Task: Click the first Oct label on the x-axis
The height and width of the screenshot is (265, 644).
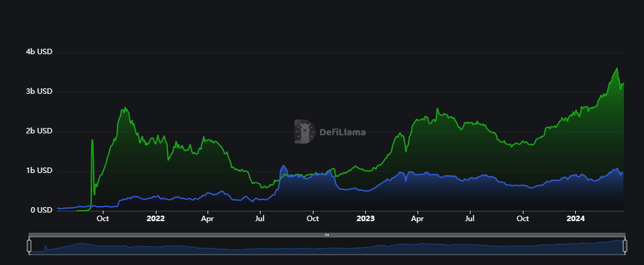Action: [103, 218]
